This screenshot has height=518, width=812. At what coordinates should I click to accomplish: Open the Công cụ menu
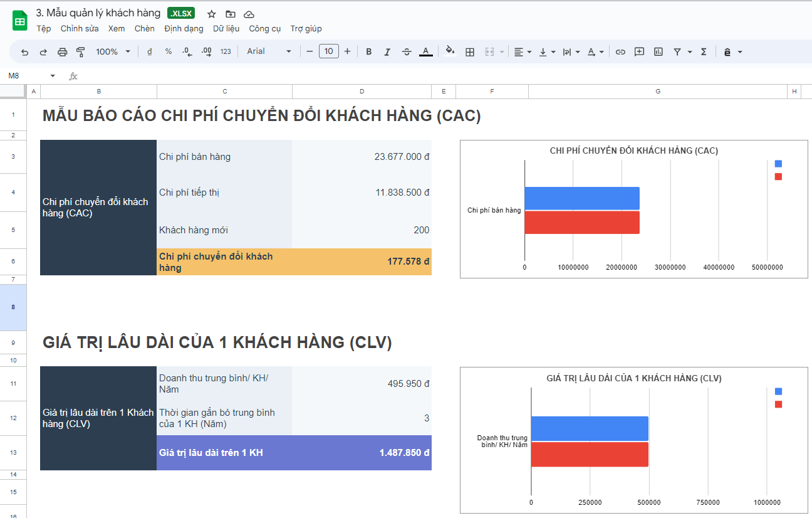point(265,28)
